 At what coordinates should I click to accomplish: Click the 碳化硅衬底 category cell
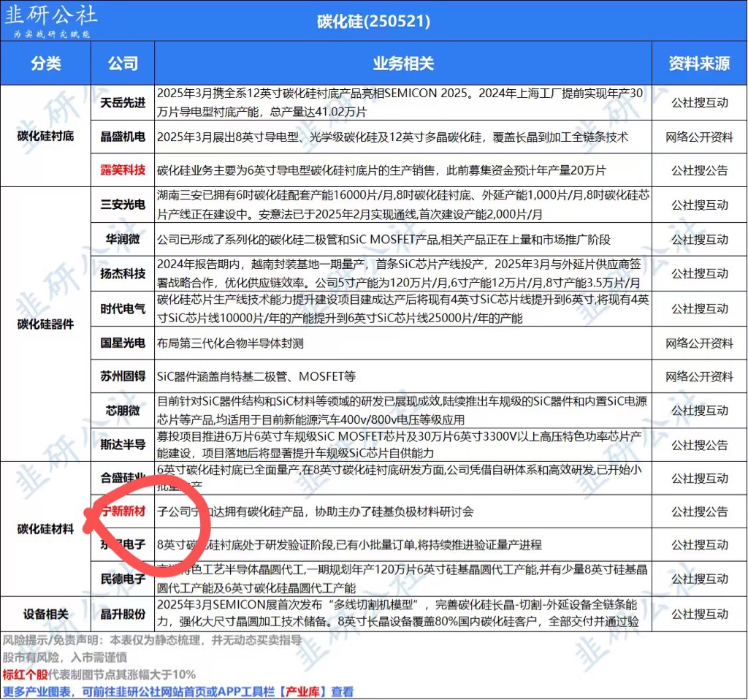tap(46, 136)
